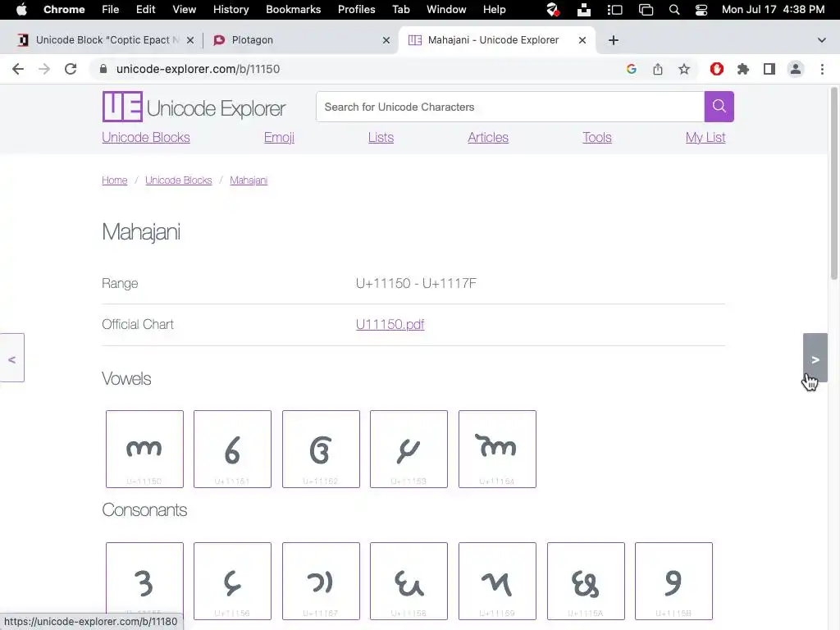Go to the next block with > arrow
Screen dimensions: 840x630
pos(815,358)
